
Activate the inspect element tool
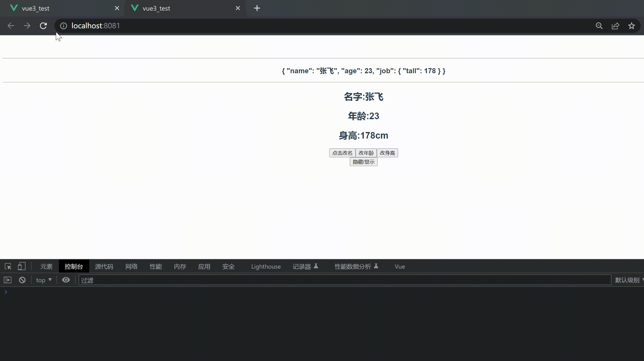(x=8, y=266)
